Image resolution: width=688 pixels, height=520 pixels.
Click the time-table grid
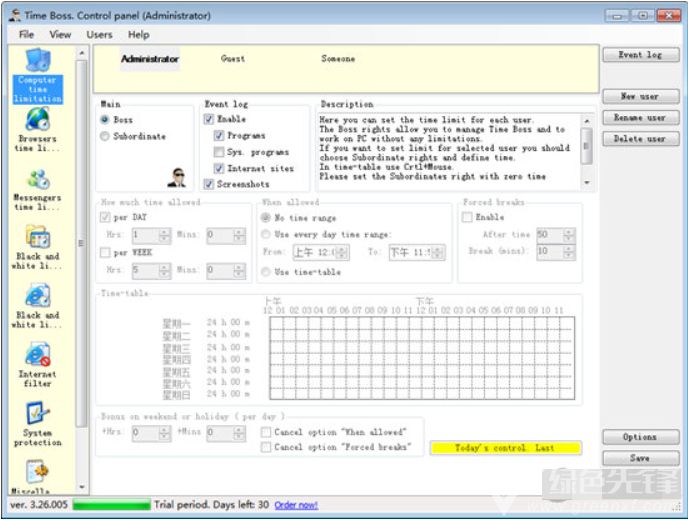[x=422, y=358]
